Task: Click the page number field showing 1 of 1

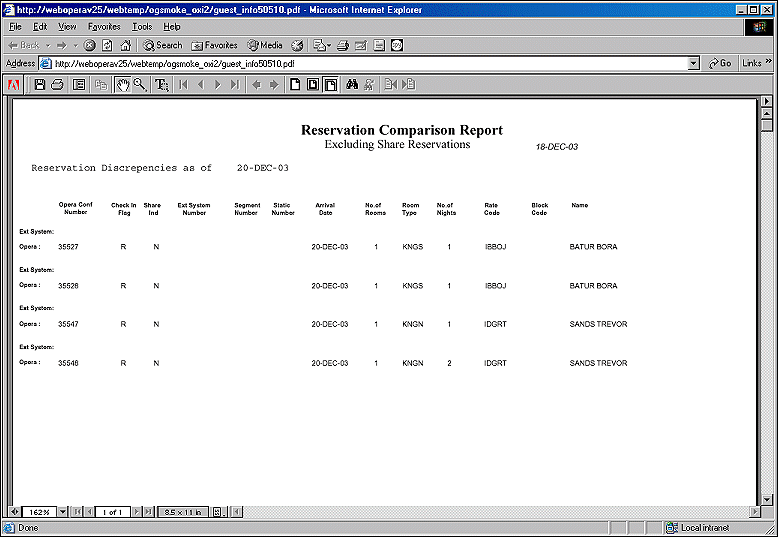Action: coord(112,512)
